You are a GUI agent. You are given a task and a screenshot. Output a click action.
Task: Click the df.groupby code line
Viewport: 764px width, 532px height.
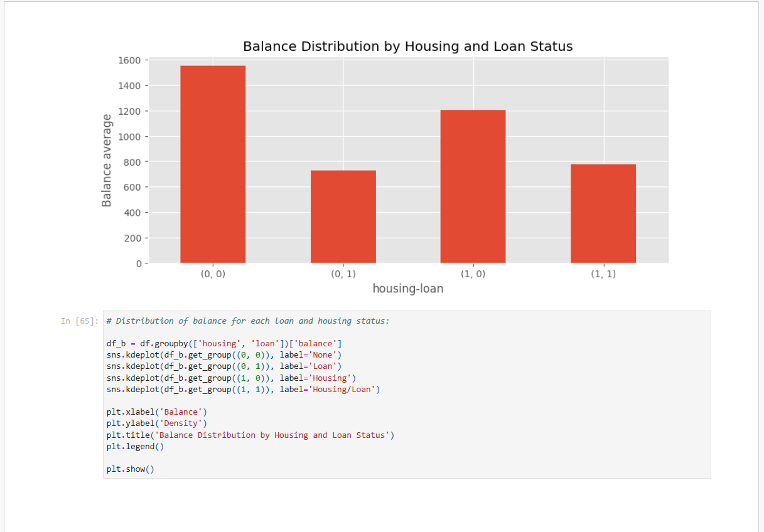223,344
